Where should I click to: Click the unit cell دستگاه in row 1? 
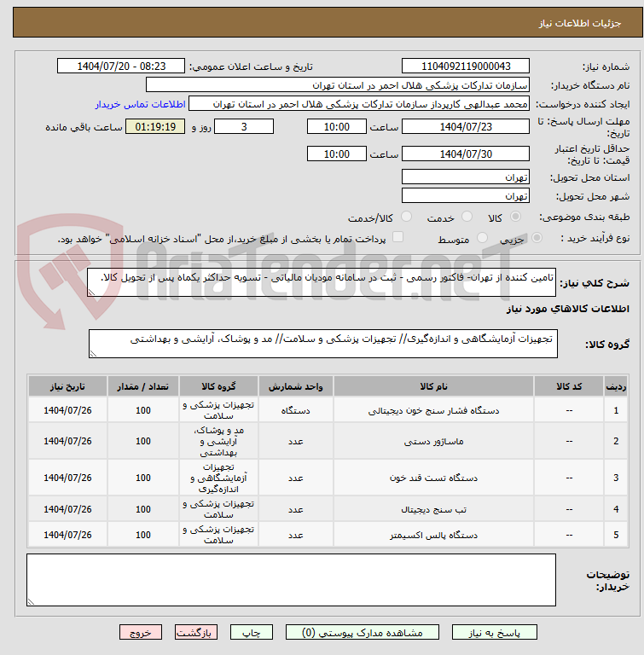[295, 410]
